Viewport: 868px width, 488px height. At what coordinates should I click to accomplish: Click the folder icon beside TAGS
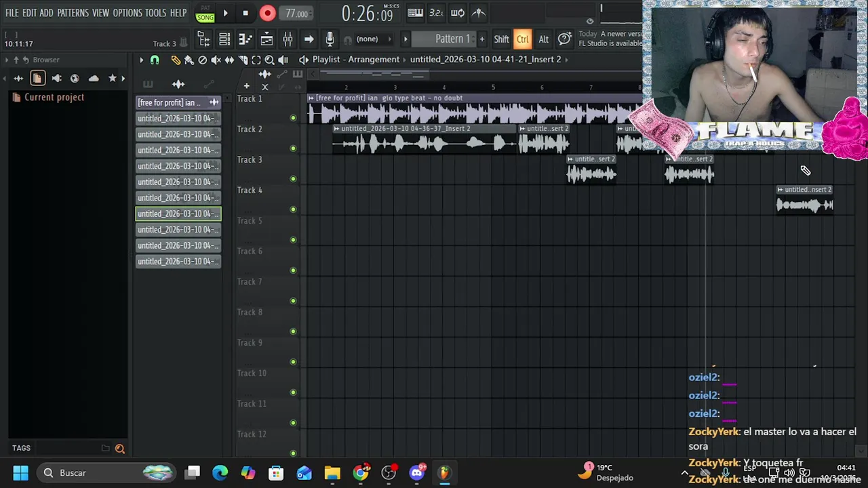(106, 448)
